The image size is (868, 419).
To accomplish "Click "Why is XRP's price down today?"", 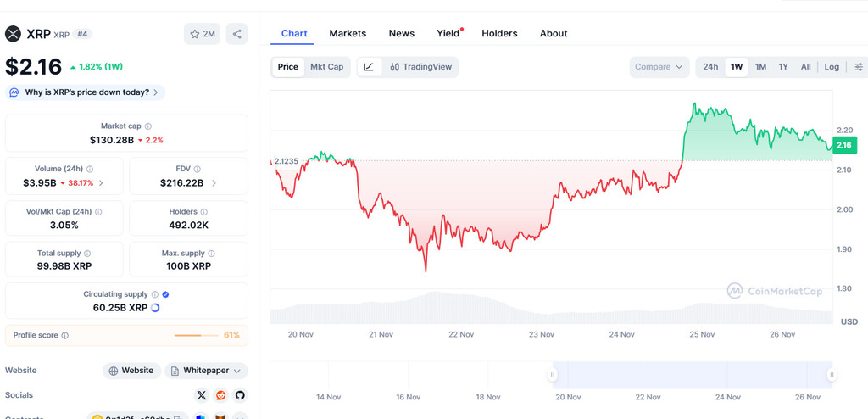I will [x=86, y=92].
